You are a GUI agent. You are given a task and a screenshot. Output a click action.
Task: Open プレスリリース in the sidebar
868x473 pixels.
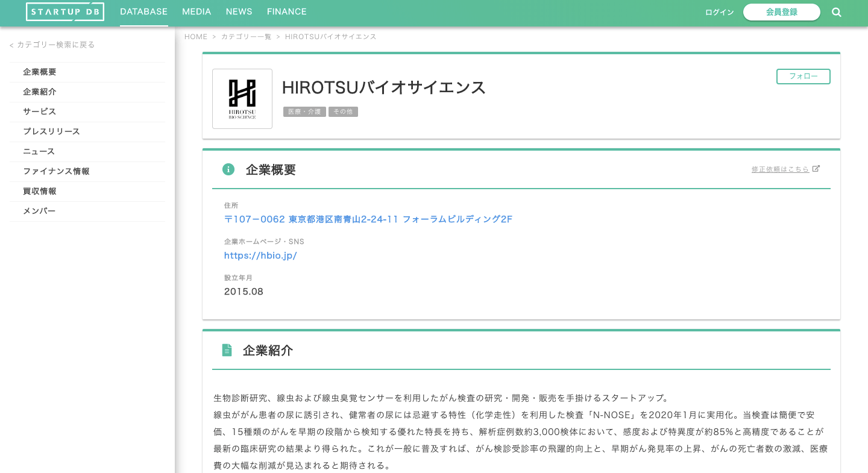pos(87,131)
